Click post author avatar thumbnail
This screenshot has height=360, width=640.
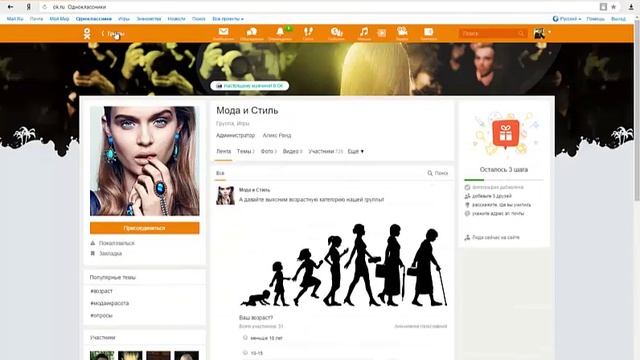[225, 196]
